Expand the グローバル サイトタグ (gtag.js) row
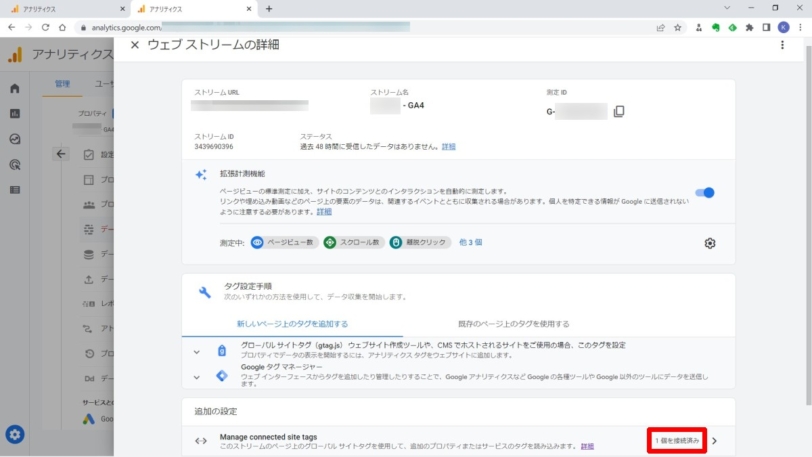The image size is (812, 457). [x=458, y=350]
